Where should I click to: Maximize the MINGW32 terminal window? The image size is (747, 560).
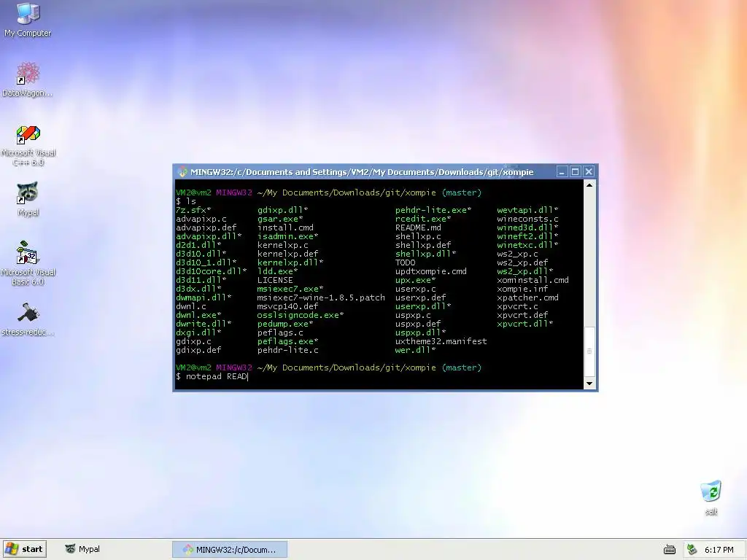click(575, 172)
